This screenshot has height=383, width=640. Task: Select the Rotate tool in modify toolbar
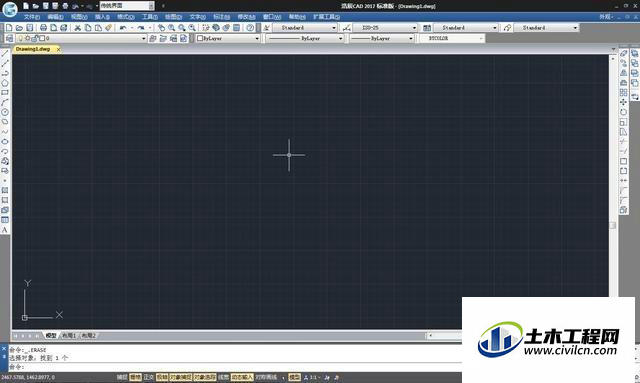[x=624, y=112]
